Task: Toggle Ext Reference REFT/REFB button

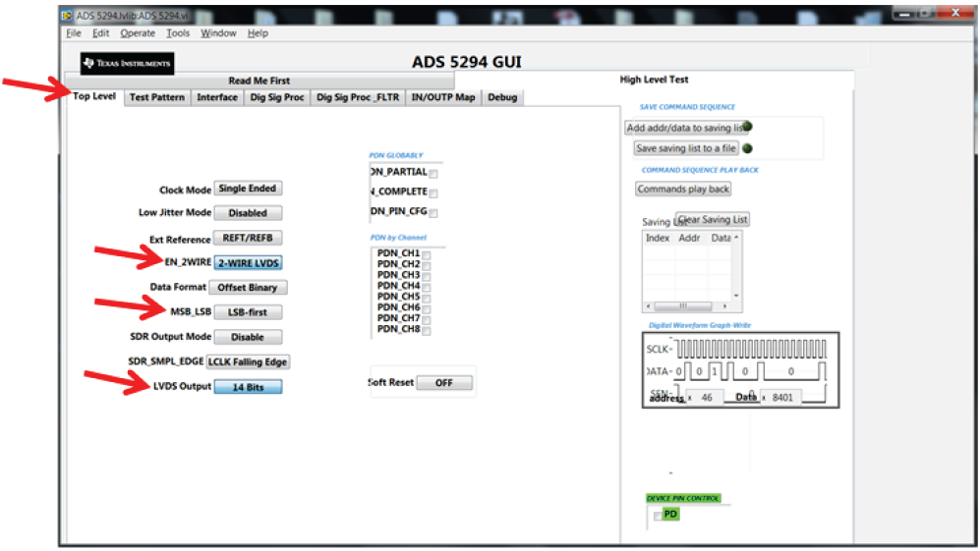Action: [x=248, y=238]
